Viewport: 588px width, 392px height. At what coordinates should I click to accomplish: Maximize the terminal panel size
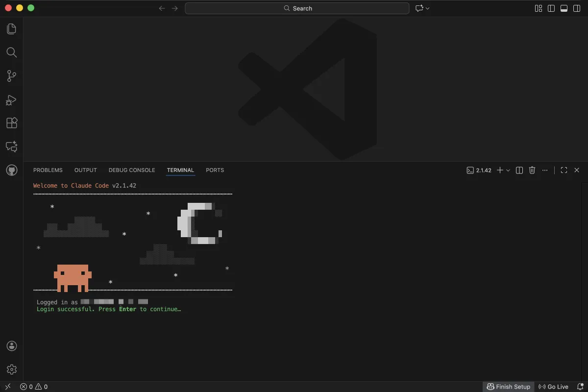pos(563,170)
